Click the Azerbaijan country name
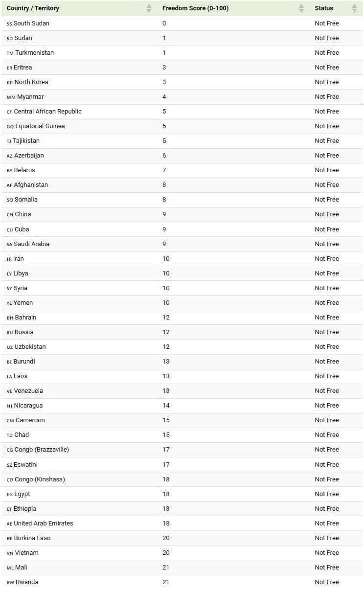The height and width of the screenshot is (592, 364). pyautogui.click(x=29, y=155)
